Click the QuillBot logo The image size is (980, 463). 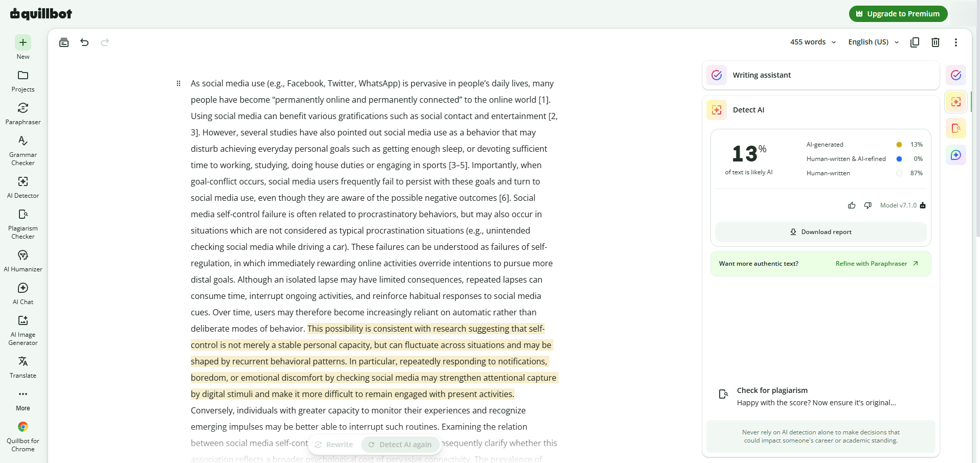[41, 14]
